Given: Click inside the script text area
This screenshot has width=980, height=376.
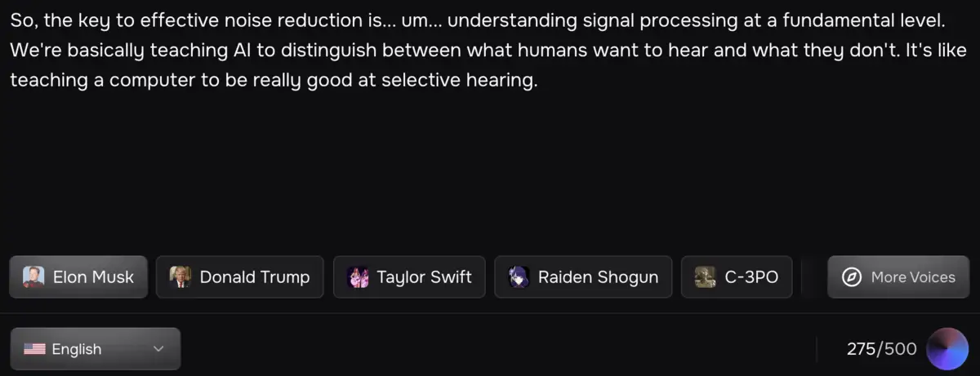Looking at the screenshot, I should pos(490,163).
